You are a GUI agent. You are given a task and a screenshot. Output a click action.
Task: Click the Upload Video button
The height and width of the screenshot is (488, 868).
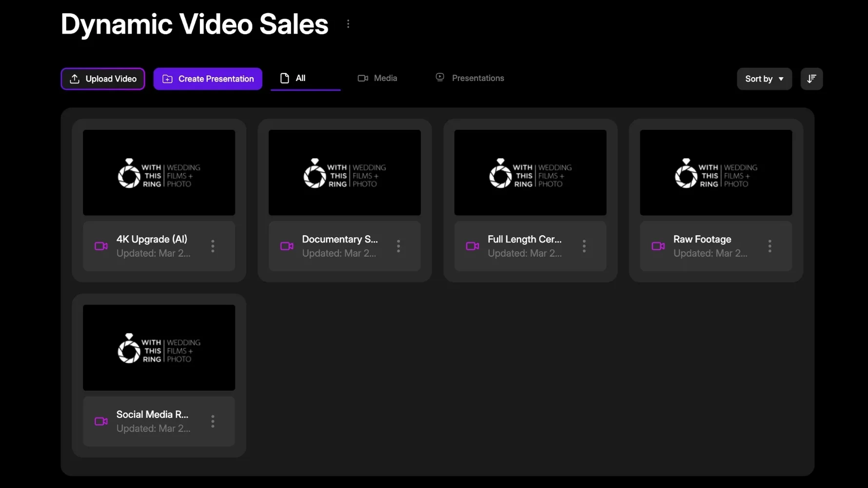pos(103,79)
